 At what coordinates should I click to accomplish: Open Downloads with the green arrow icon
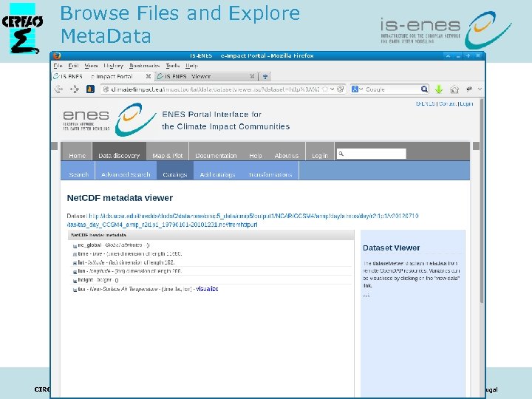(439, 89)
